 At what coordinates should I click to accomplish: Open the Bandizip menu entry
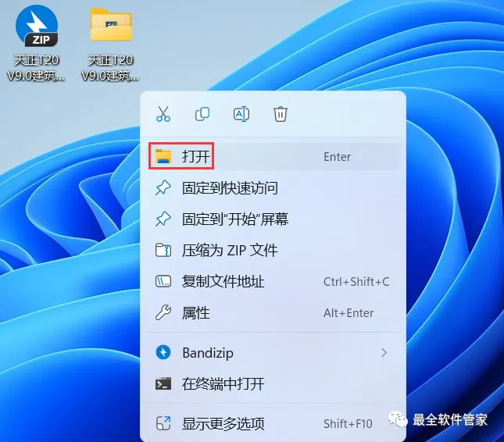(x=273, y=353)
